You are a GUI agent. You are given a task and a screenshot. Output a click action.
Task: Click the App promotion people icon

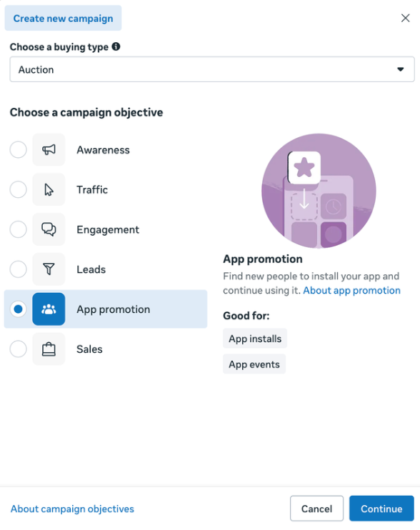point(49,309)
